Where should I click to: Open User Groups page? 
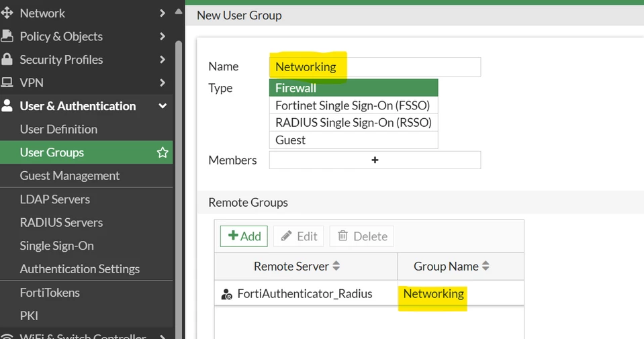[x=86, y=152]
